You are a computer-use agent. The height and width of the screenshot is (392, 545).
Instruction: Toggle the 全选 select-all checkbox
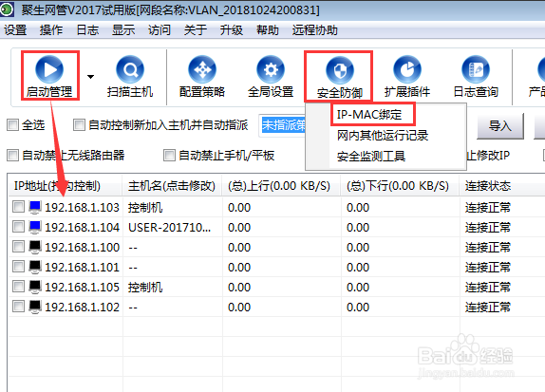(x=13, y=124)
